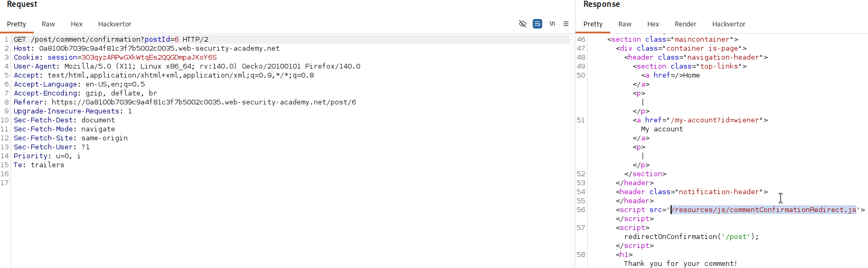
Task: Click the Referer header URL line
Action: tap(185, 102)
